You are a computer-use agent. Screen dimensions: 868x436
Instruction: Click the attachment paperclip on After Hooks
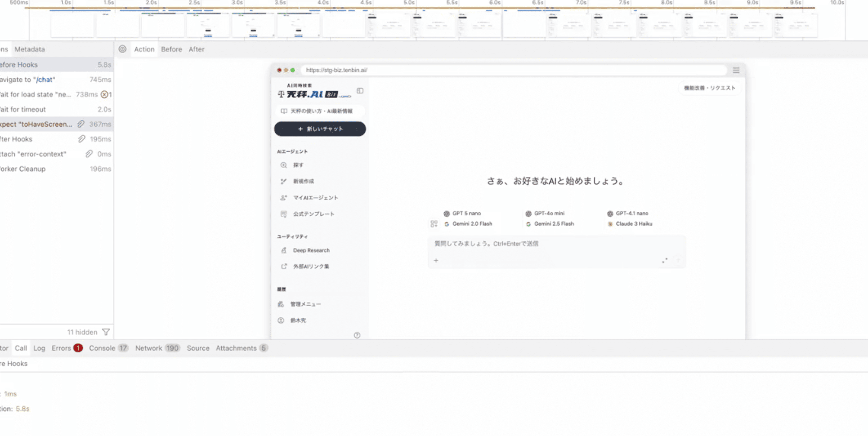click(82, 139)
